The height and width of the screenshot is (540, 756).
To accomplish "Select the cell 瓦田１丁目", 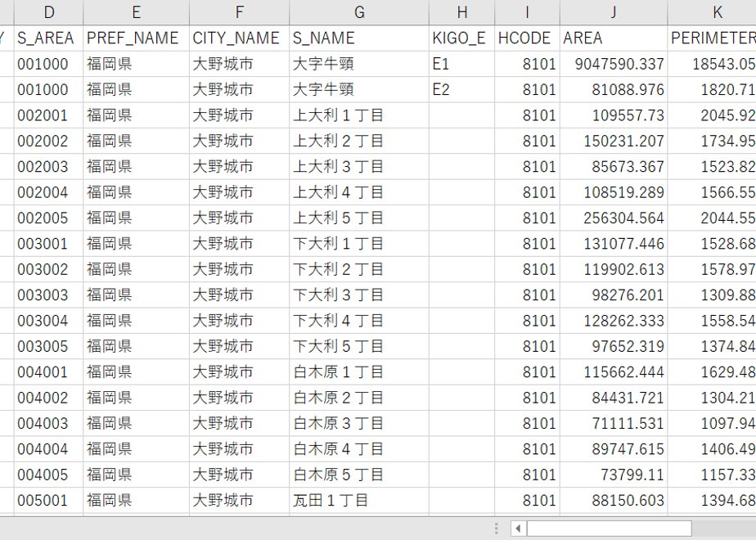I will click(x=359, y=501).
